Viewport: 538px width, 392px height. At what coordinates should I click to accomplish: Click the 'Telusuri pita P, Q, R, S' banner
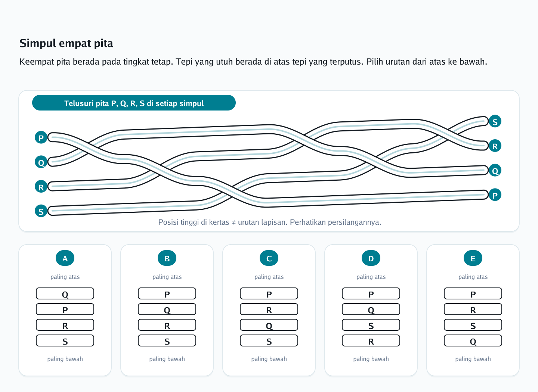click(134, 103)
